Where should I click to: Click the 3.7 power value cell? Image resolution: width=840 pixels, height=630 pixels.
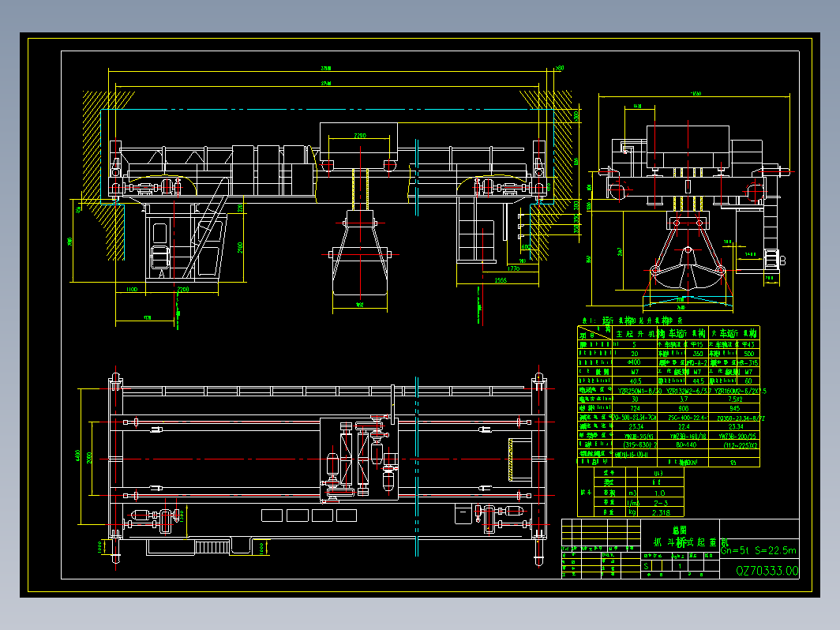pos(684,399)
